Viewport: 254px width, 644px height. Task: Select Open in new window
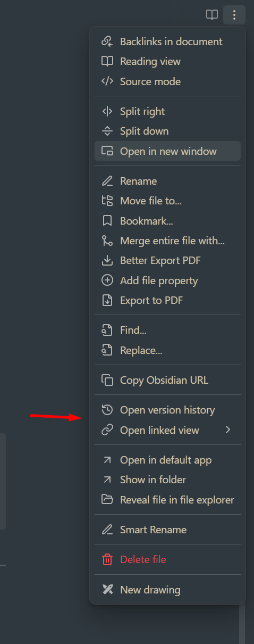[x=167, y=151]
